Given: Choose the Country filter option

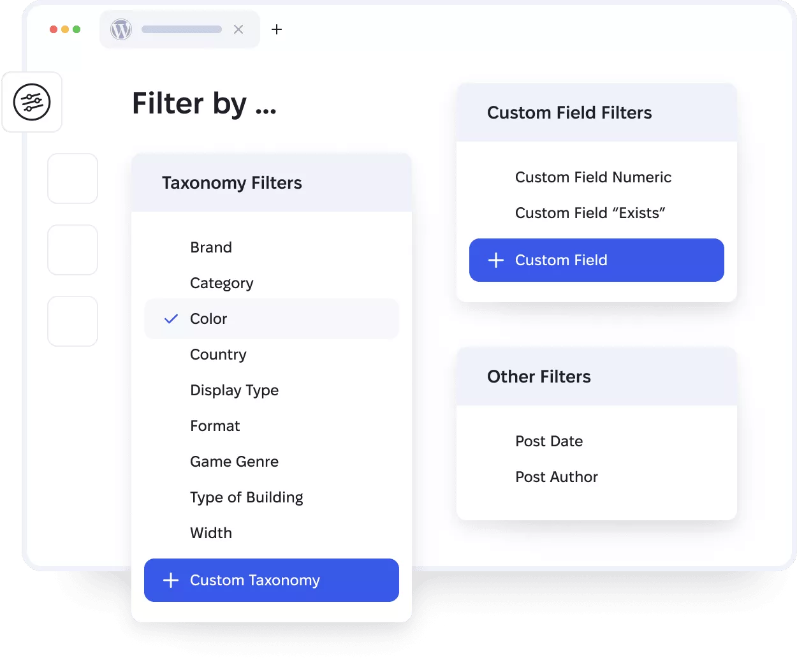Looking at the screenshot, I should (218, 354).
